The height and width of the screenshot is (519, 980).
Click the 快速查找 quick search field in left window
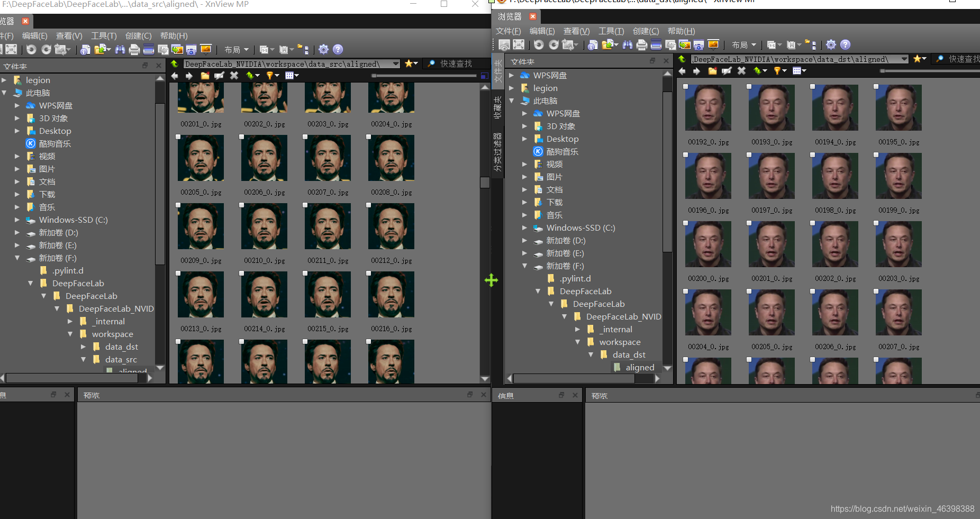pyautogui.click(x=457, y=63)
